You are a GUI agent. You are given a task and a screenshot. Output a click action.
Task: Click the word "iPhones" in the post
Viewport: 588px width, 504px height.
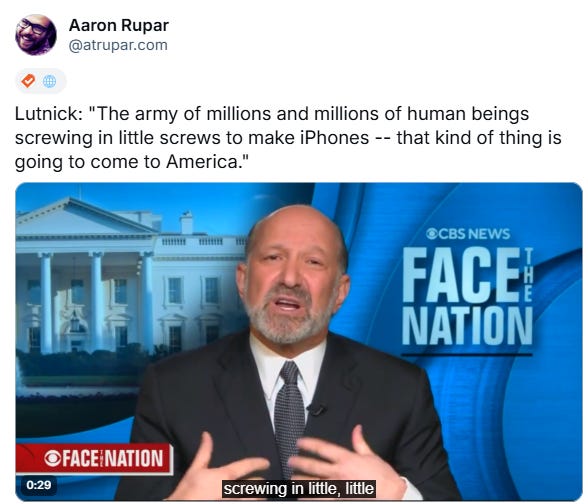[x=334, y=138]
